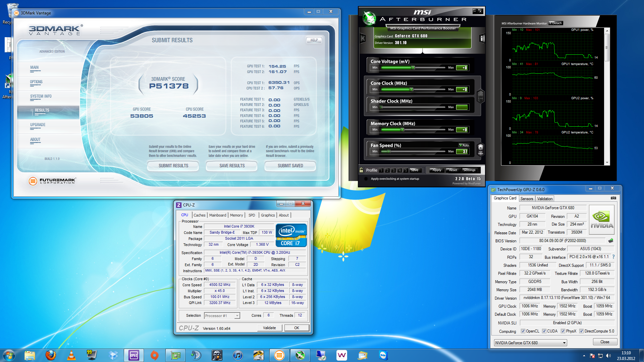Click the Futuremark Corporation logo
Viewport: 644px width, 362px height.
pos(52,181)
